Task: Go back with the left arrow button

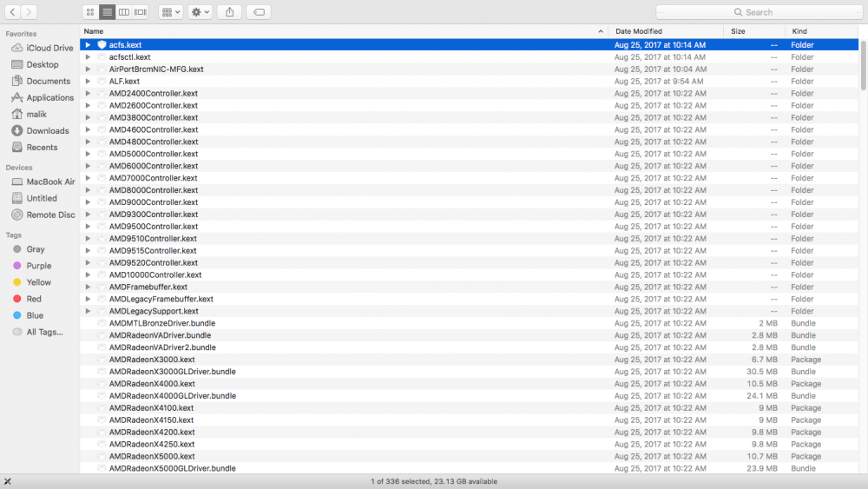Action: [13, 12]
